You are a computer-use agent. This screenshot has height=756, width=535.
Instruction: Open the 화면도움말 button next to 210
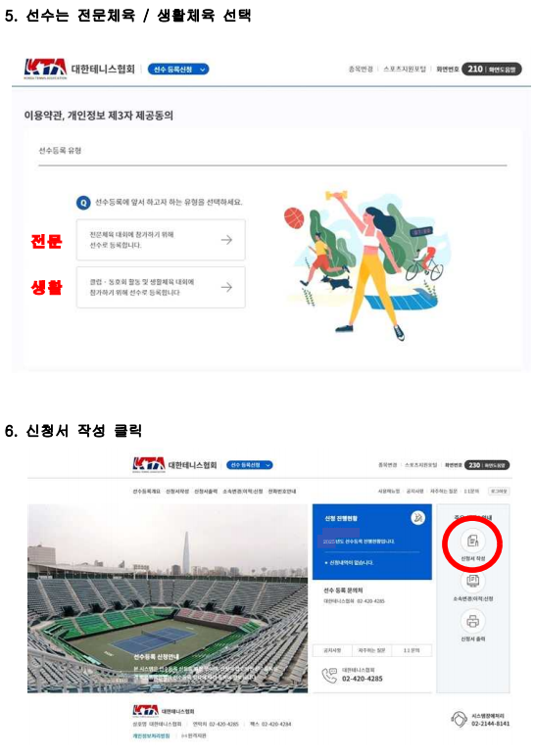[x=503, y=70]
